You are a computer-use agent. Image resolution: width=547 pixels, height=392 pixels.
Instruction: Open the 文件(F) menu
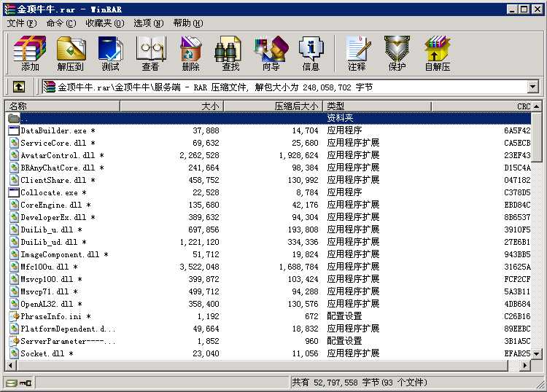pos(22,23)
